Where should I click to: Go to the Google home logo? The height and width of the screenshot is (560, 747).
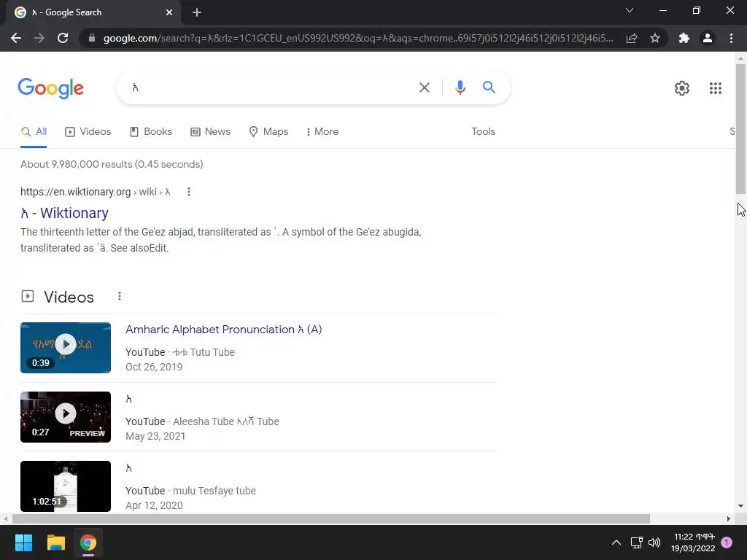click(x=51, y=88)
